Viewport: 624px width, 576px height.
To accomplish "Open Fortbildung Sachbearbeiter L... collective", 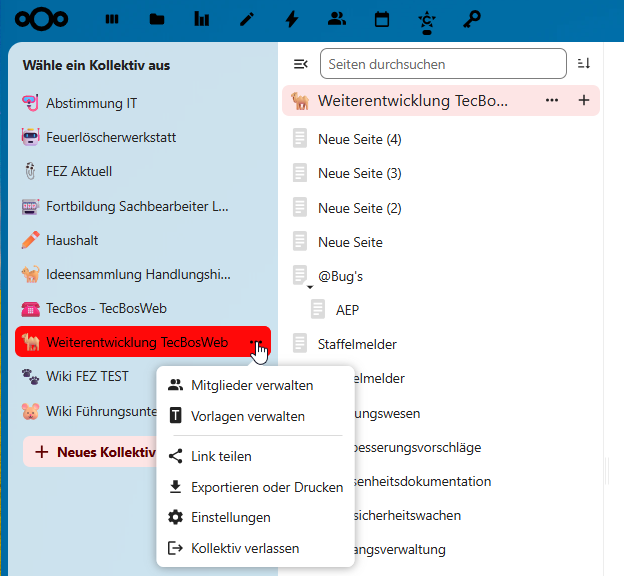I will [x=143, y=206].
